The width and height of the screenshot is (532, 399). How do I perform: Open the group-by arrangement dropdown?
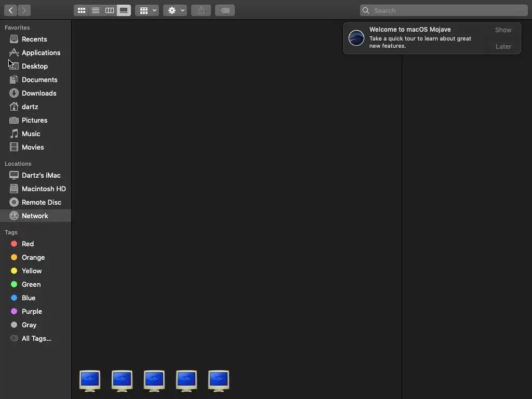147,10
